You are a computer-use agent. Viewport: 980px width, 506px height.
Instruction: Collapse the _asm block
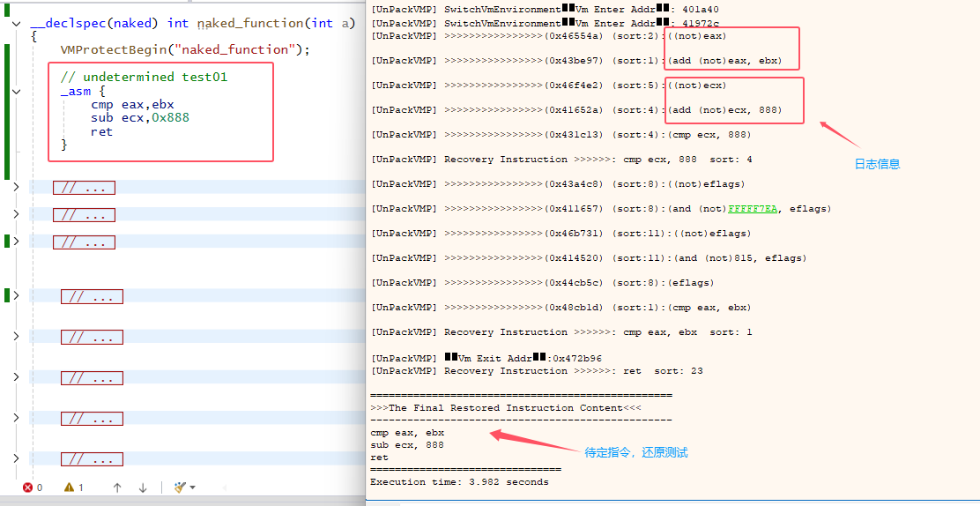tap(17, 91)
